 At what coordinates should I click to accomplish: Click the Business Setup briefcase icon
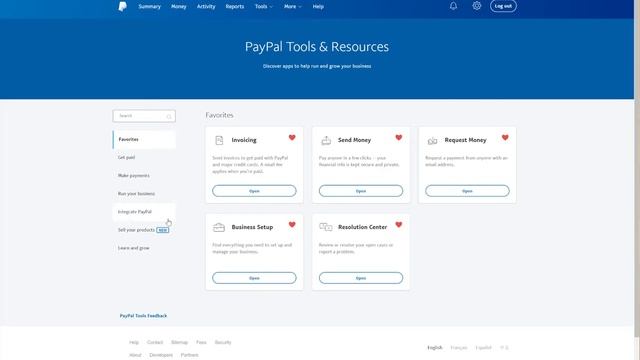(219, 227)
